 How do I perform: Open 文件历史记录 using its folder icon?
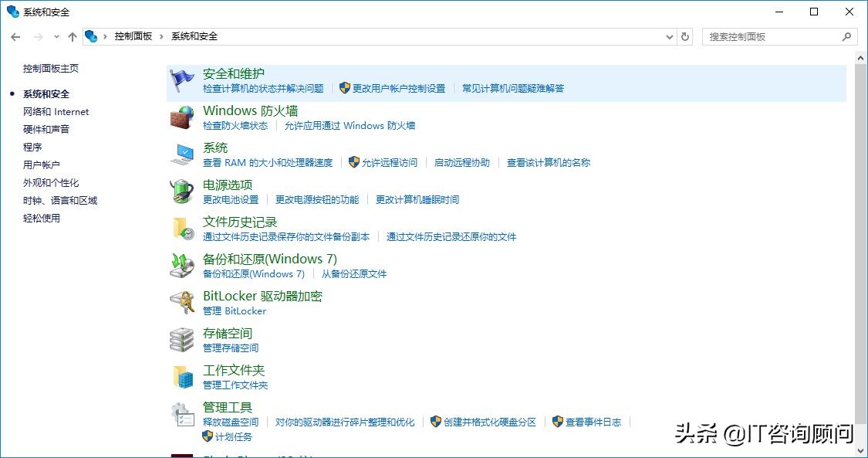point(182,227)
